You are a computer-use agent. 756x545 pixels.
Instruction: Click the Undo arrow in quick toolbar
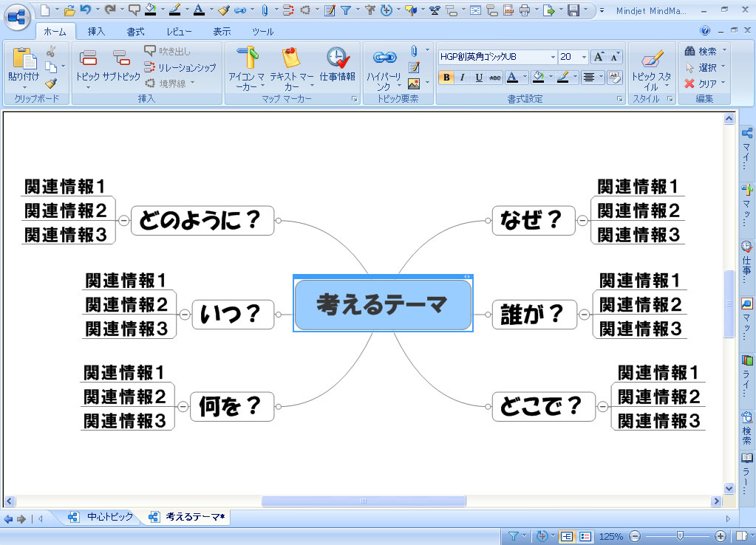pyautogui.click(x=86, y=9)
